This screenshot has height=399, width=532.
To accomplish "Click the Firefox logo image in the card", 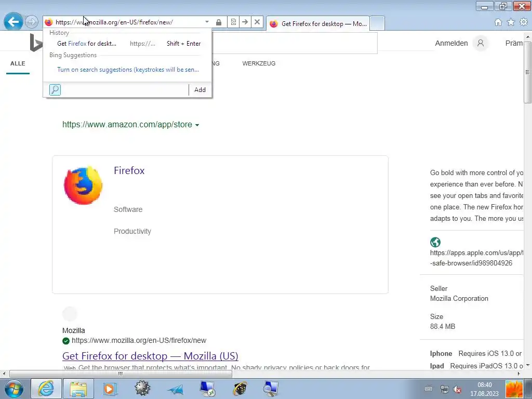I will [x=83, y=185].
